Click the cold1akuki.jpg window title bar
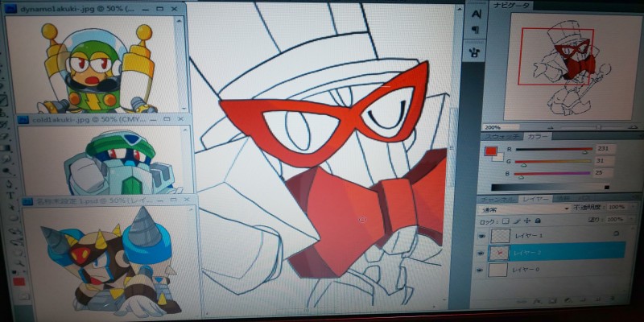Image resolution: width=644 pixels, height=322 pixels. coord(103,120)
